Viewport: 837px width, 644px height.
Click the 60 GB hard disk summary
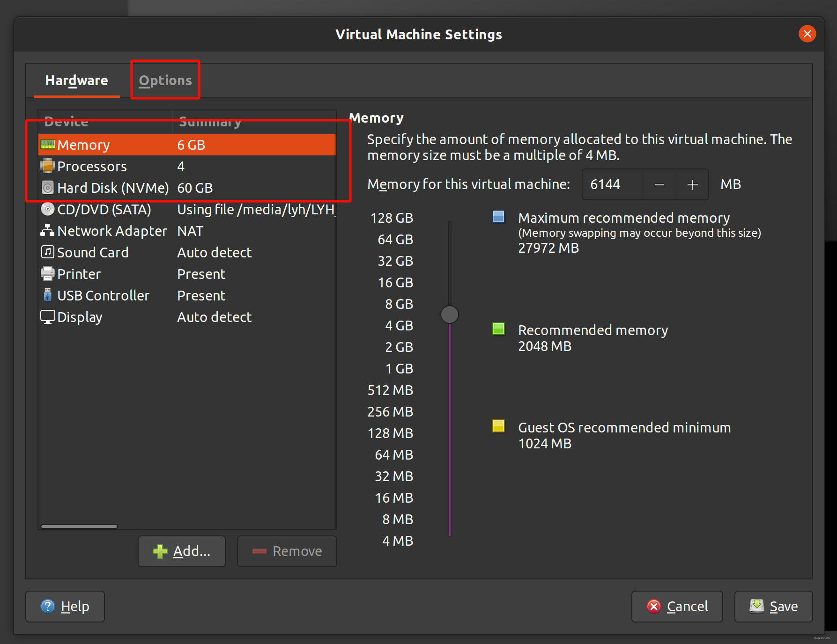(x=195, y=188)
